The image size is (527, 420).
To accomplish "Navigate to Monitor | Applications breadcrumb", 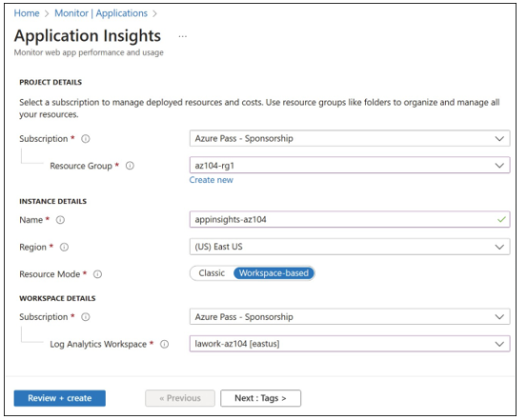I will (x=101, y=13).
